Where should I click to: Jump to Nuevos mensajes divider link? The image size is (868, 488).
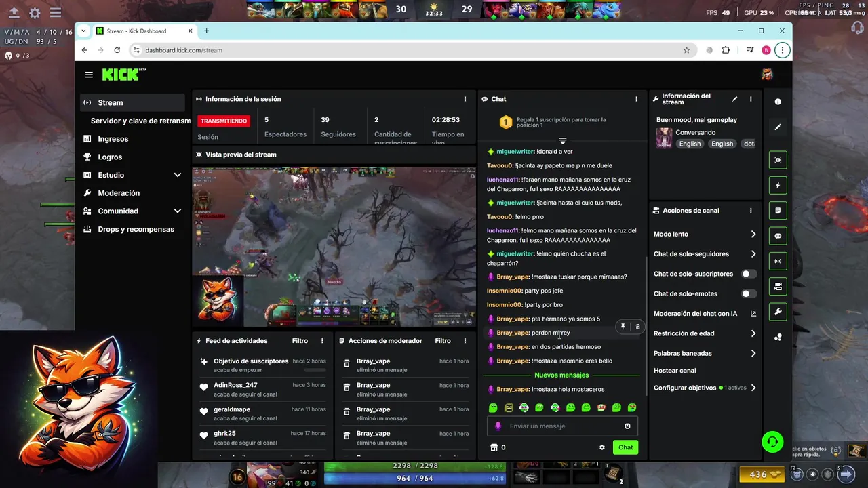[x=561, y=375]
